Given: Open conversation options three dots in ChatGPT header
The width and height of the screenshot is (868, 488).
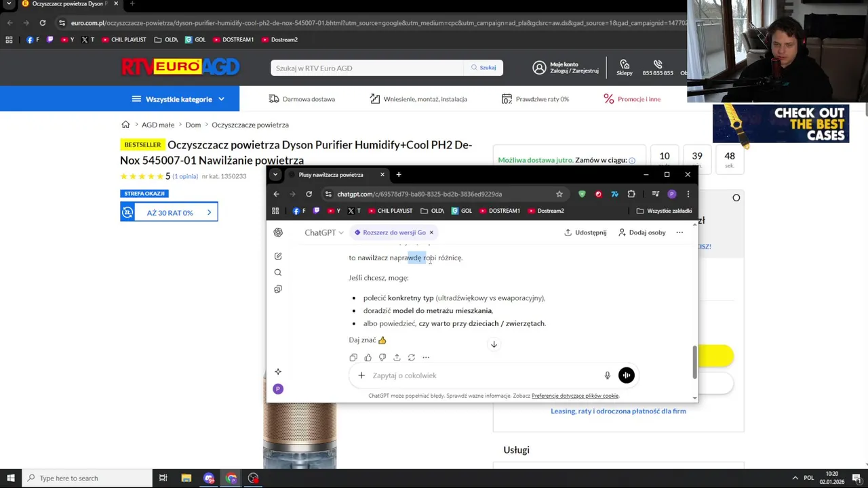Looking at the screenshot, I should [x=679, y=232].
